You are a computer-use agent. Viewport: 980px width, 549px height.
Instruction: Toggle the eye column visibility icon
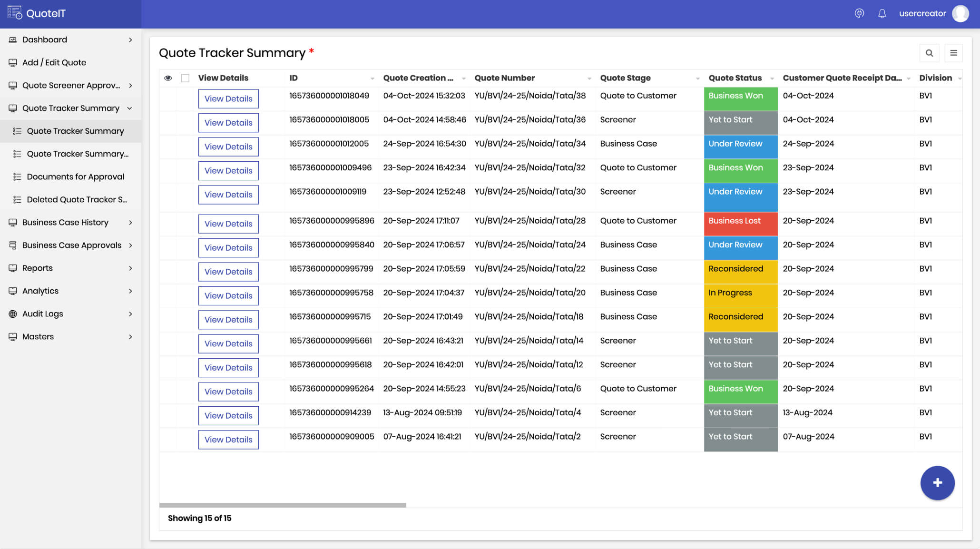[x=168, y=78]
